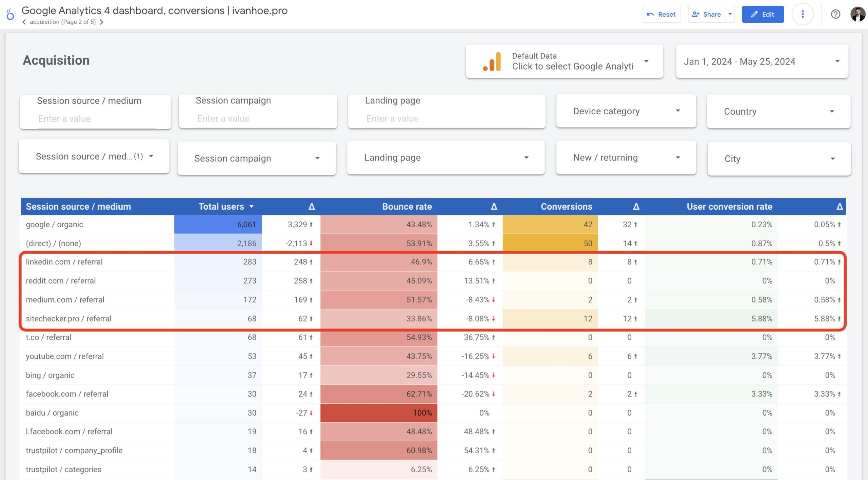Sort by User conversion rate column header

729,207
